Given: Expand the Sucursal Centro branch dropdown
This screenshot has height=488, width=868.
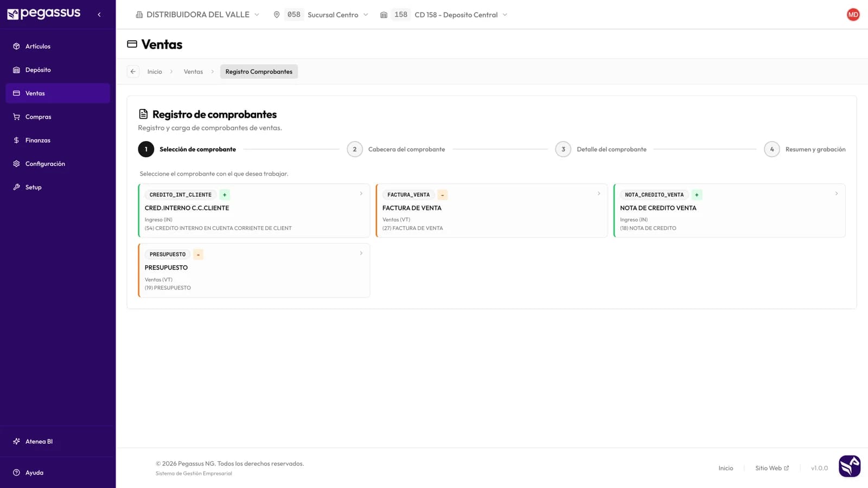Looking at the screenshot, I should (x=321, y=15).
